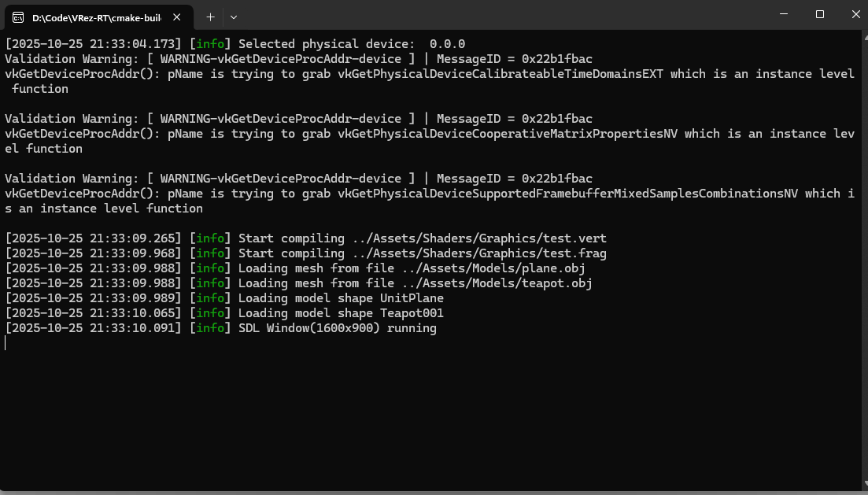The height and width of the screenshot is (495, 868).
Task: Click the plane.obj model path
Action: click(486, 268)
